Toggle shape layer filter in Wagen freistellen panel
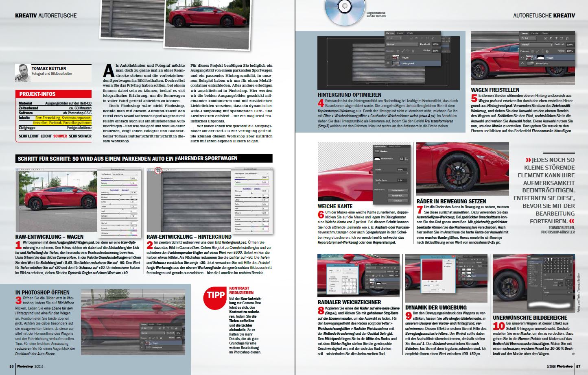 562,38
